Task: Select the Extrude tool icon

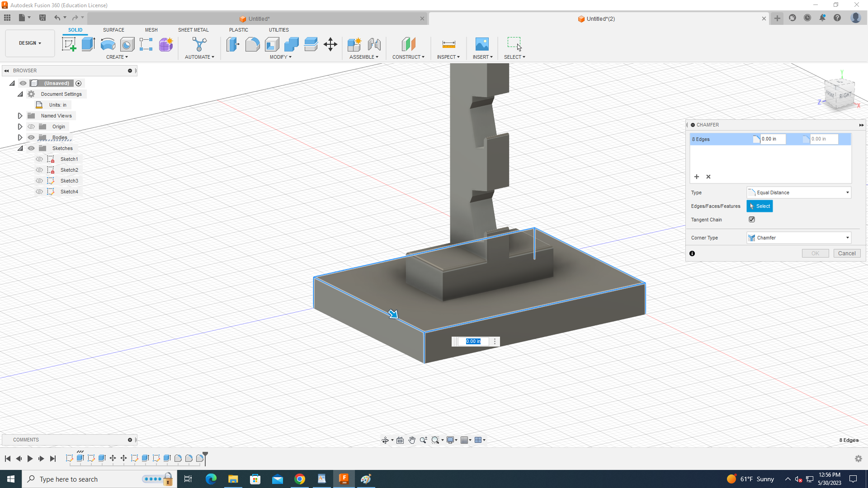Action: tap(88, 44)
